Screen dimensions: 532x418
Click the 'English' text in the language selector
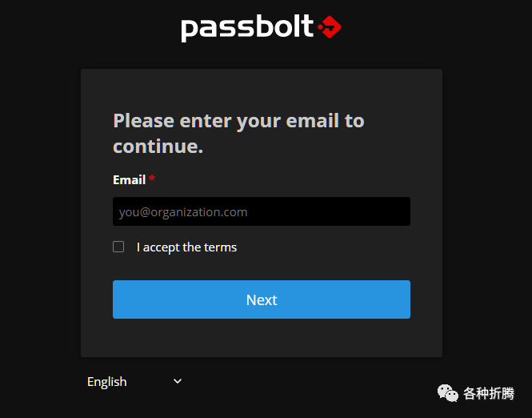[107, 381]
